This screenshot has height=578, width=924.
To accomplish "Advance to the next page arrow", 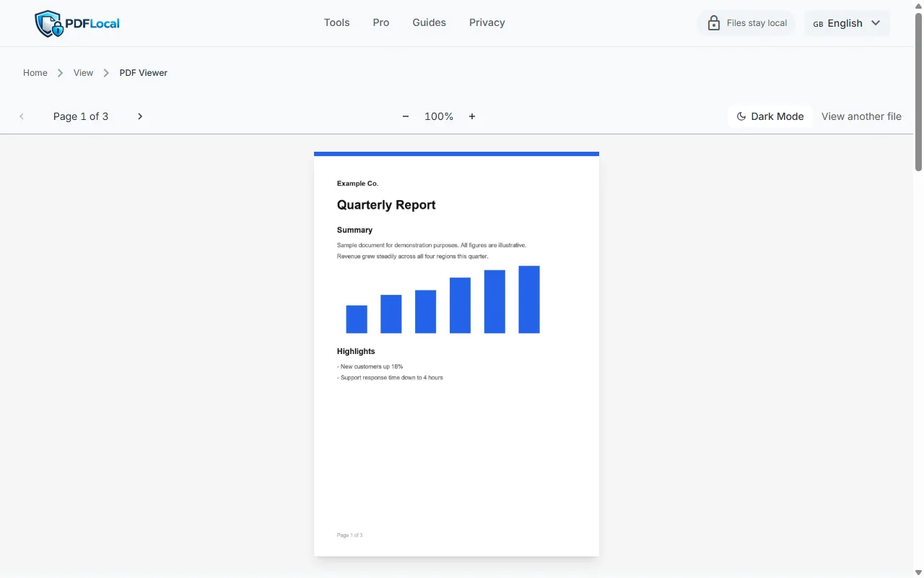I will pyautogui.click(x=140, y=116).
